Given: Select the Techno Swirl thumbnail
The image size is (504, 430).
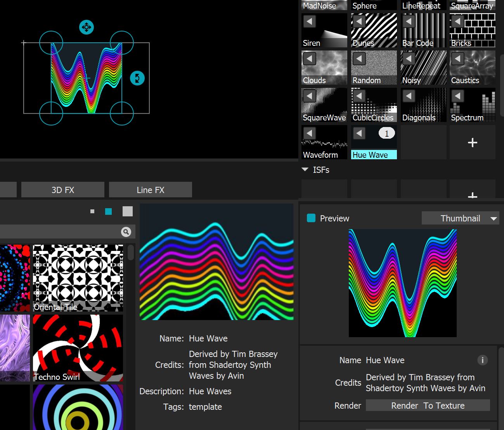Looking at the screenshot, I should [x=78, y=348].
